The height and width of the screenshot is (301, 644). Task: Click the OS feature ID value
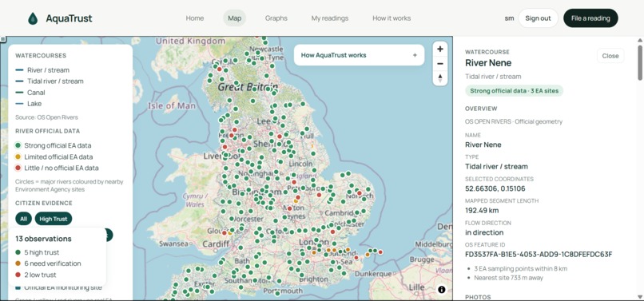pos(539,254)
